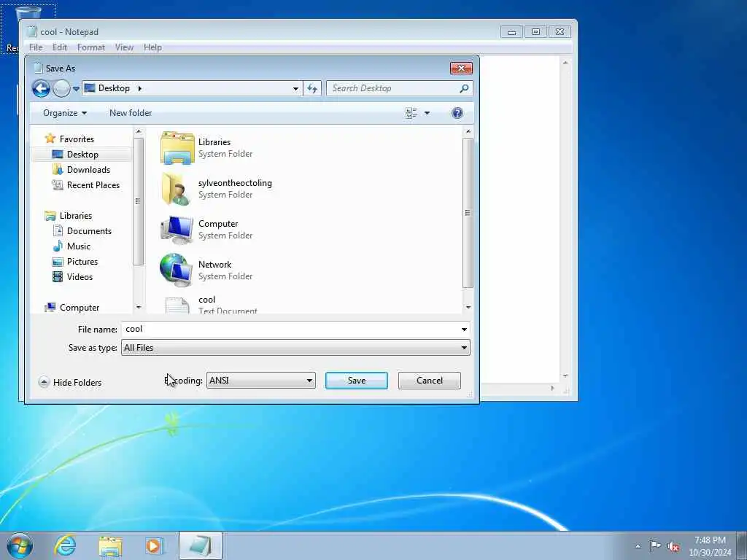
Task: Open the Save as type dropdown
Action: pyautogui.click(x=295, y=348)
